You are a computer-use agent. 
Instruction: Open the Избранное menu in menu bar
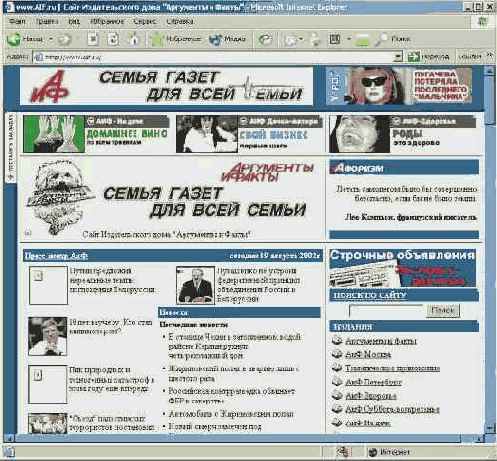pos(107,22)
